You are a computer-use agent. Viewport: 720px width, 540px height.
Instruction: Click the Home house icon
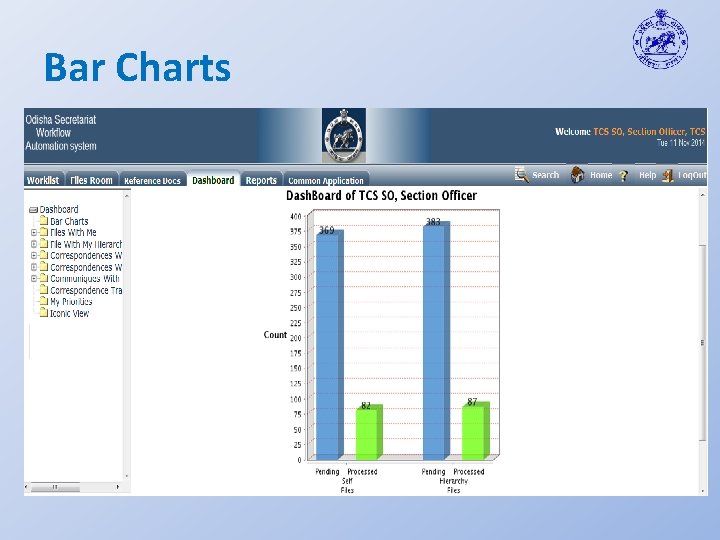pos(577,174)
